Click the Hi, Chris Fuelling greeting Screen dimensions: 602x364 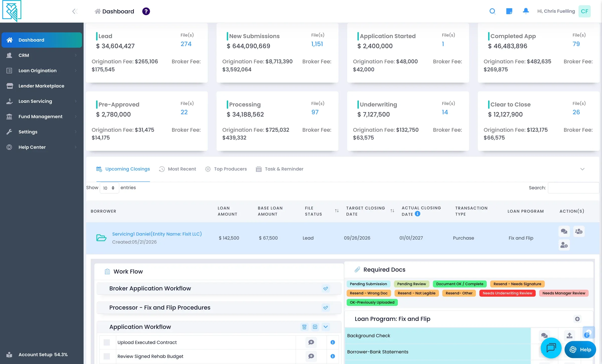pyautogui.click(x=556, y=11)
